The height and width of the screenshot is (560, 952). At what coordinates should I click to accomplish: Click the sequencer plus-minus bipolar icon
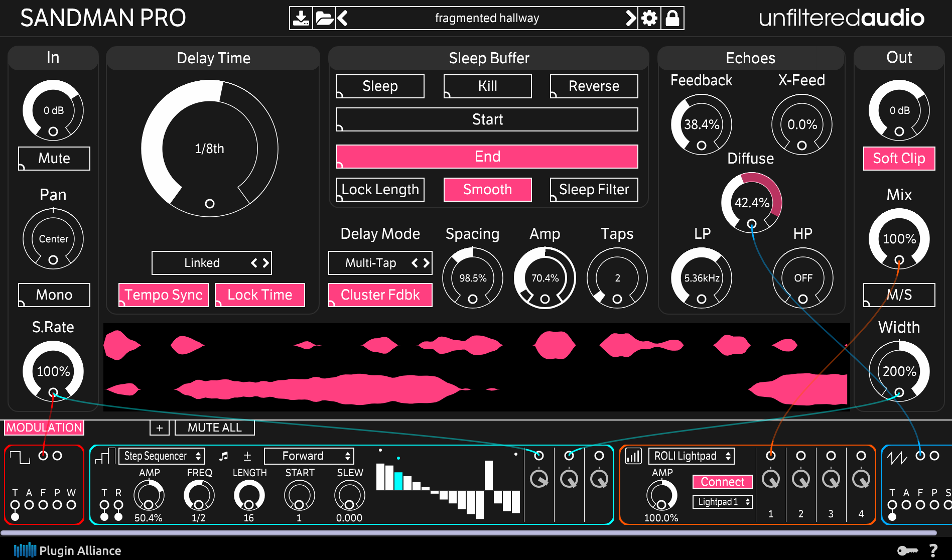[247, 456]
